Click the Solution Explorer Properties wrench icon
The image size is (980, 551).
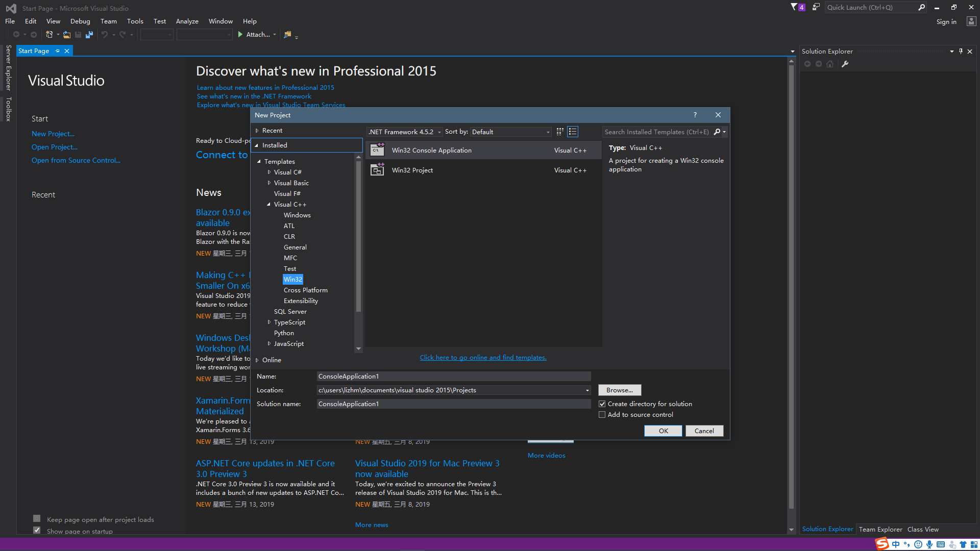point(845,64)
